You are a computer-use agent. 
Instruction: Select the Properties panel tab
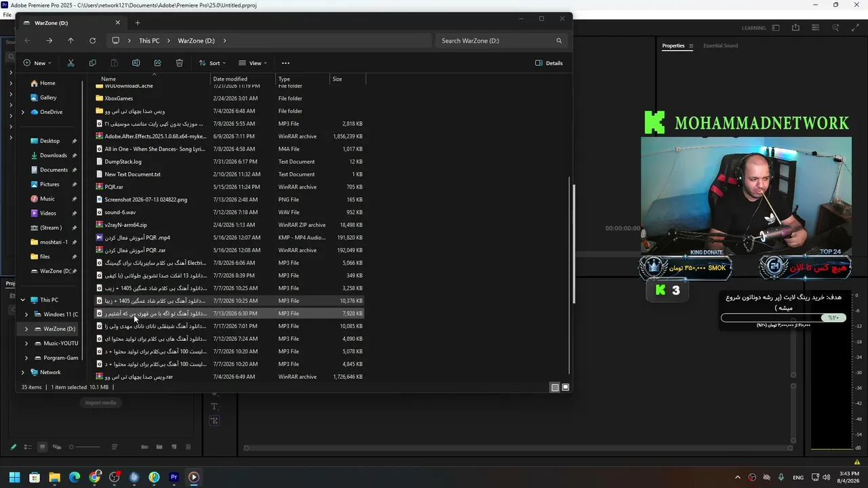coord(673,46)
